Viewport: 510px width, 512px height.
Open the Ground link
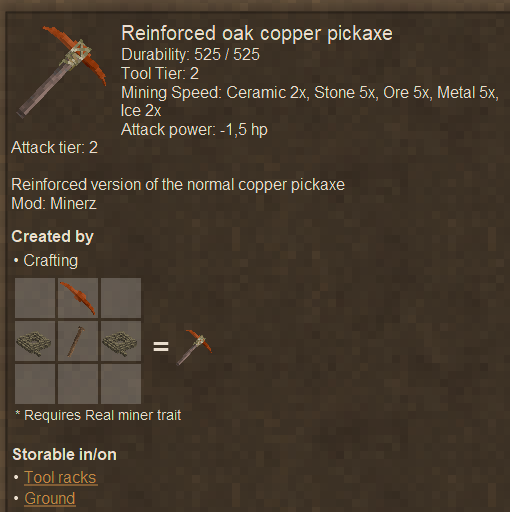tap(50, 499)
